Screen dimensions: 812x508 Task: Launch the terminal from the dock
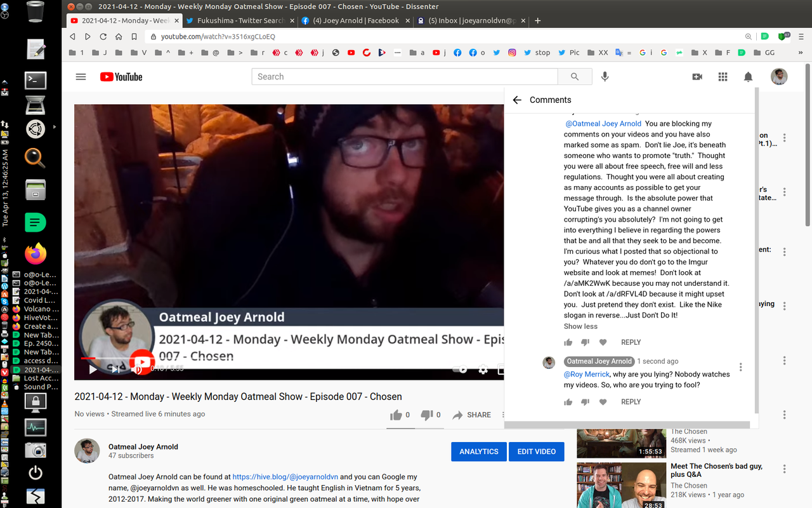point(36,80)
